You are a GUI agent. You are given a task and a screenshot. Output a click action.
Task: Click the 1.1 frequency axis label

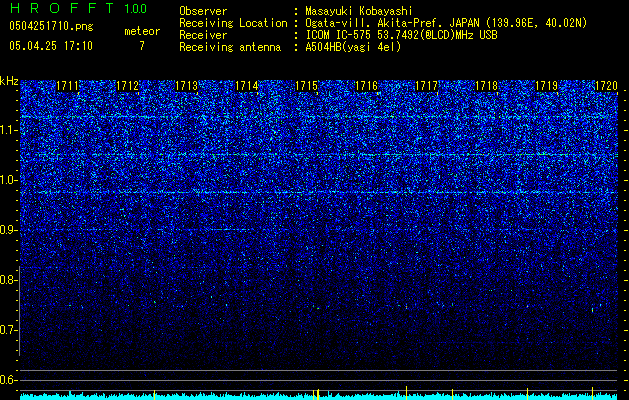click(8, 130)
